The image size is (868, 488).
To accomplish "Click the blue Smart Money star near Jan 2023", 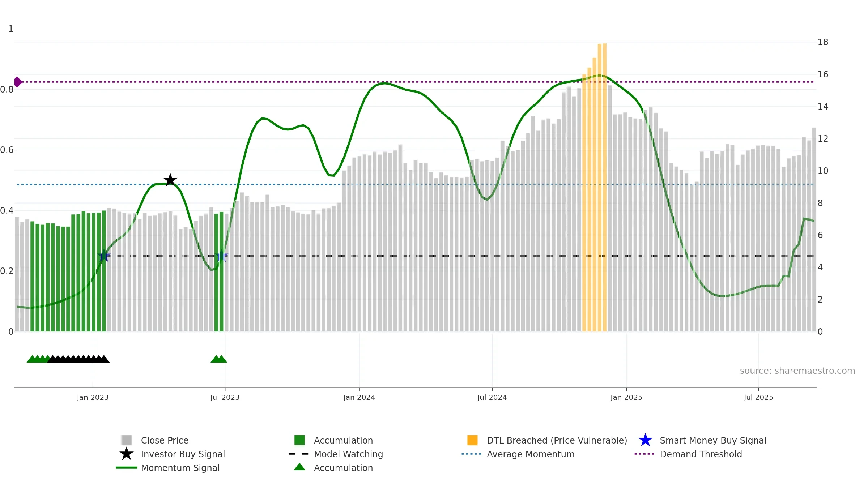I will pos(104,256).
